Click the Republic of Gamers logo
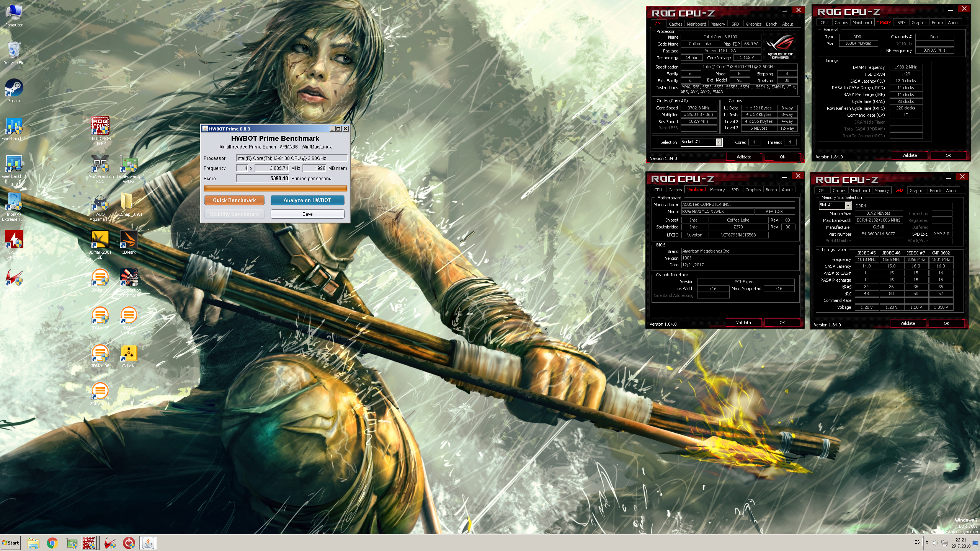The image size is (980, 551). 780,47
